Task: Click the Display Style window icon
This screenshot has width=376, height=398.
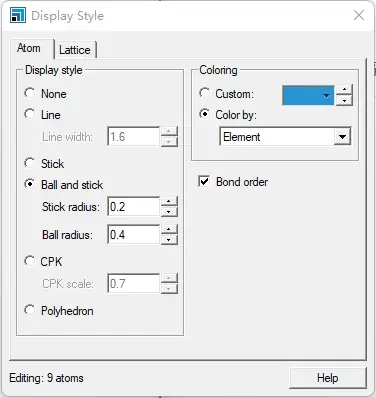Action: coord(18,15)
